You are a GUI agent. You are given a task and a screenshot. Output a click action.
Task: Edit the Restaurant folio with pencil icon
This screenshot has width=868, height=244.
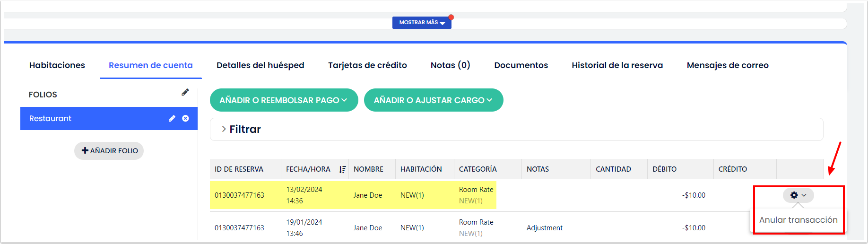(172, 119)
